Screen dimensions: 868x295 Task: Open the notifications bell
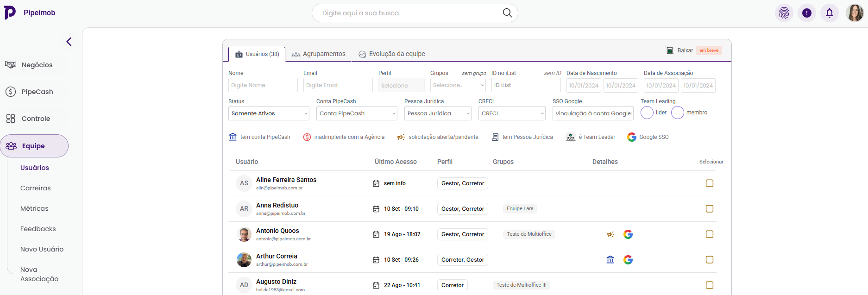coord(829,13)
